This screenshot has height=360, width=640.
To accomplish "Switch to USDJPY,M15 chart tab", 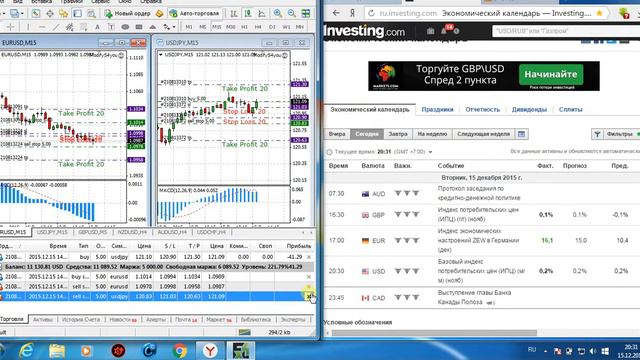I will click(52, 232).
